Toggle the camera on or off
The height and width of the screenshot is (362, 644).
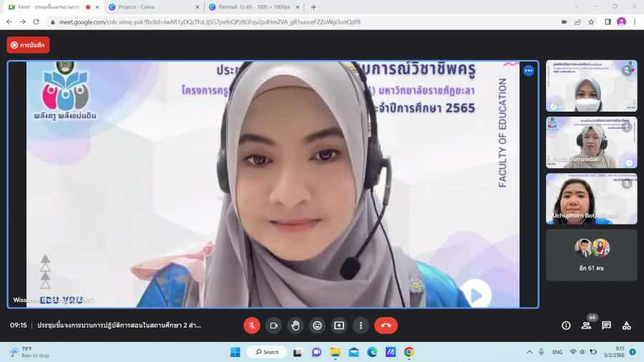273,326
